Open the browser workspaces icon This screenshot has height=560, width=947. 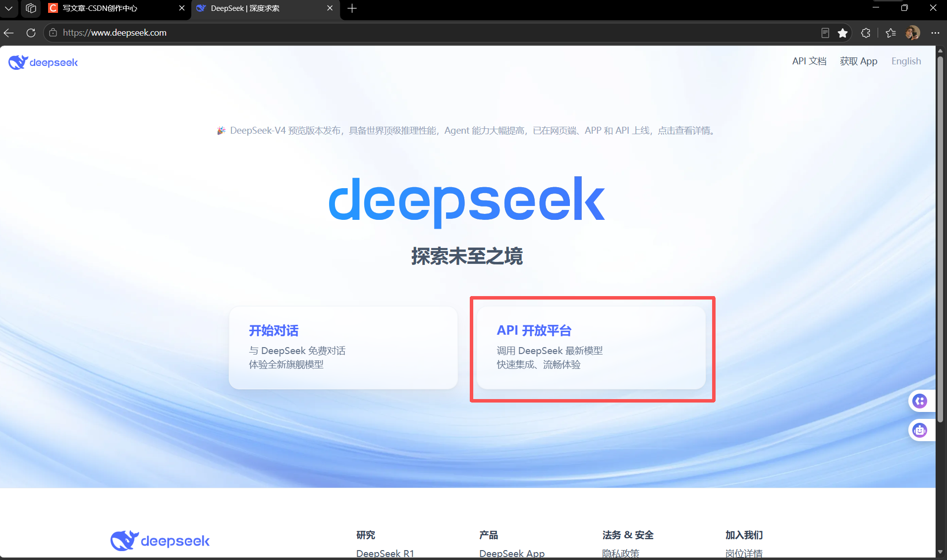tap(31, 8)
